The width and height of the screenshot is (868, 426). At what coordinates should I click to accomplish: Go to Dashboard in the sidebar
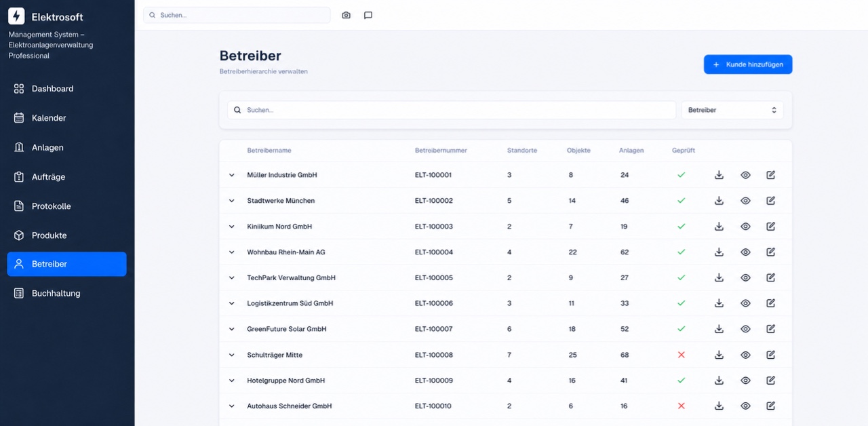click(x=66, y=89)
